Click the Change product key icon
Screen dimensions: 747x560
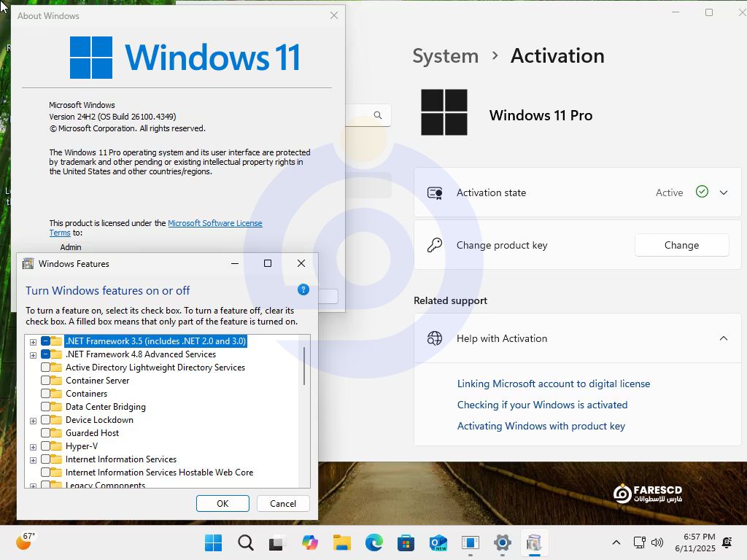click(x=435, y=245)
